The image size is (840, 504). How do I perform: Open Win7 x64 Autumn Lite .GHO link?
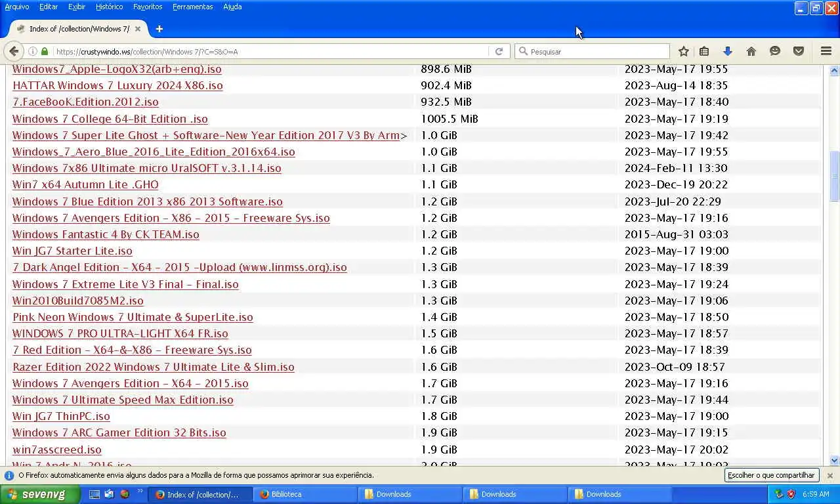(85, 184)
